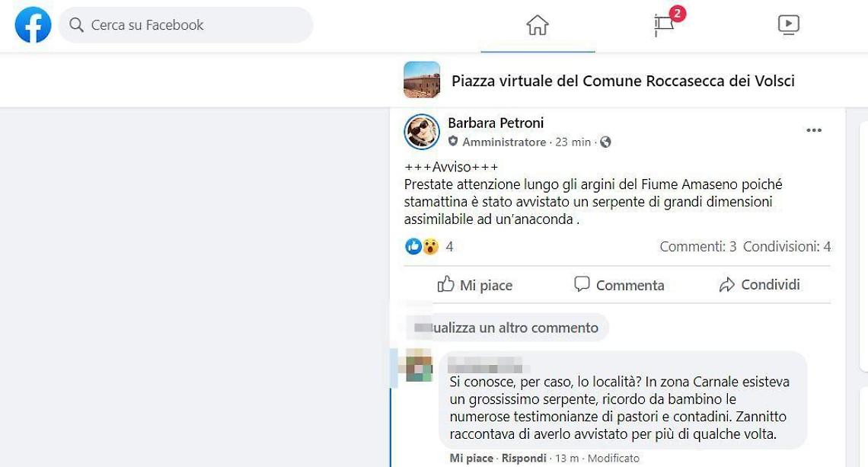
Task: Click the globe public privacy icon
Action: pos(605,142)
